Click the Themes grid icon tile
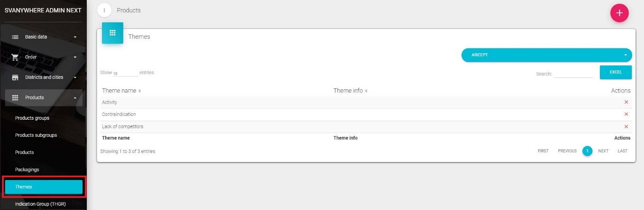 tap(112, 33)
